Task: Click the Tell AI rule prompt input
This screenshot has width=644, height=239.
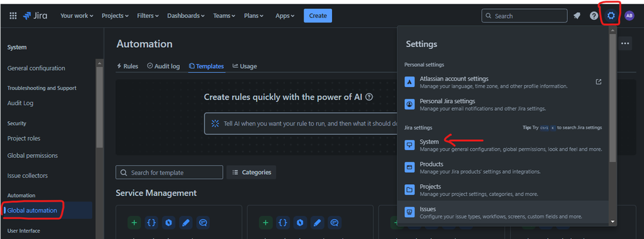Action: point(300,124)
